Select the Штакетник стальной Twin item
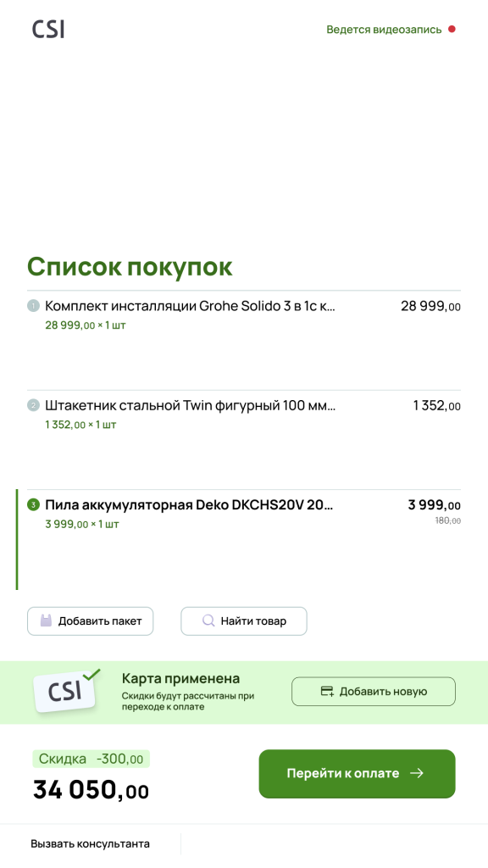The height and width of the screenshot is (868, 488). (243, 440)
